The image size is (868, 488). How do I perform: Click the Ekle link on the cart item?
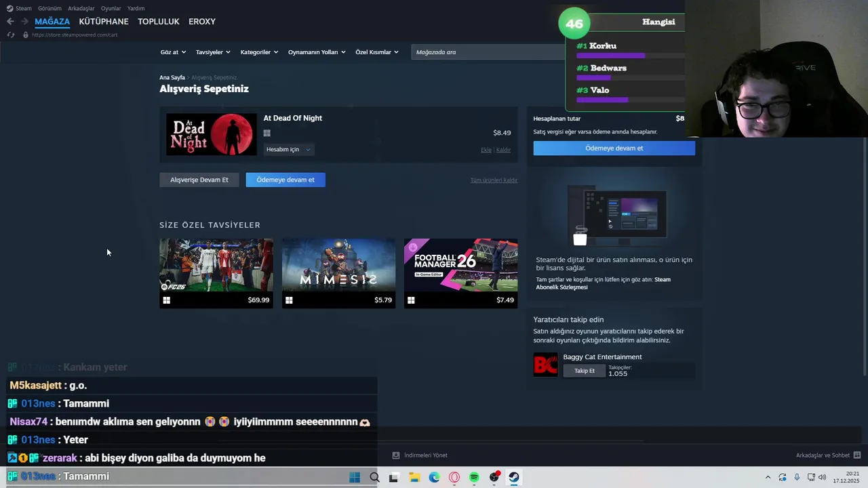[x=486, y=150]
